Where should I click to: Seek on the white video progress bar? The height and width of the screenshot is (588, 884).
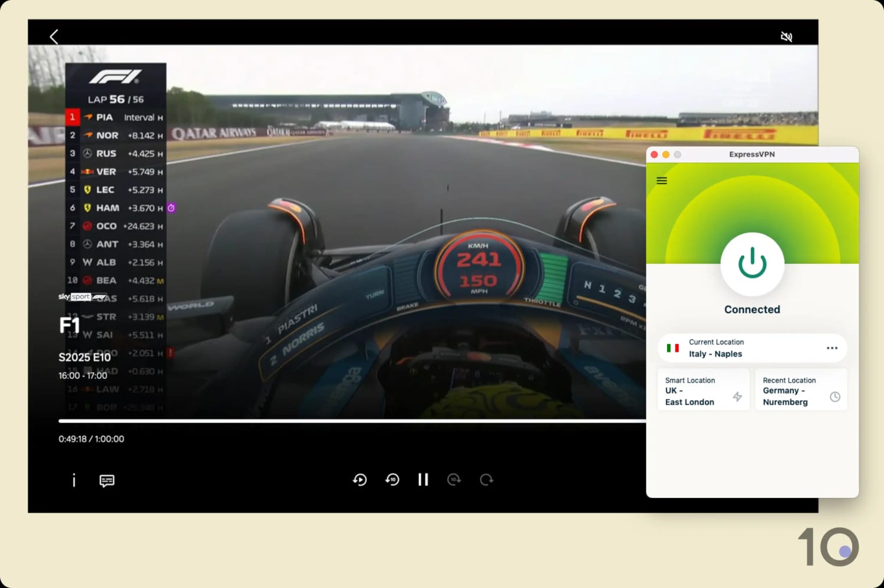tap(352, 421)
